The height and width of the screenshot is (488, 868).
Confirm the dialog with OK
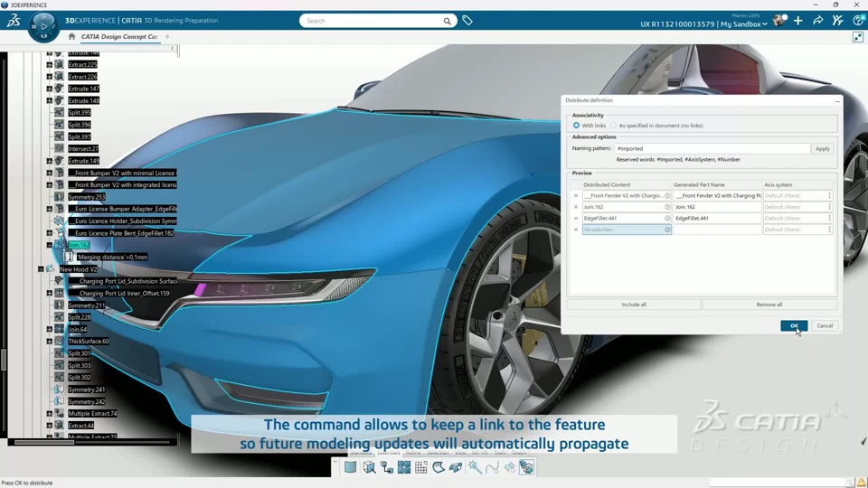(794, 326)
